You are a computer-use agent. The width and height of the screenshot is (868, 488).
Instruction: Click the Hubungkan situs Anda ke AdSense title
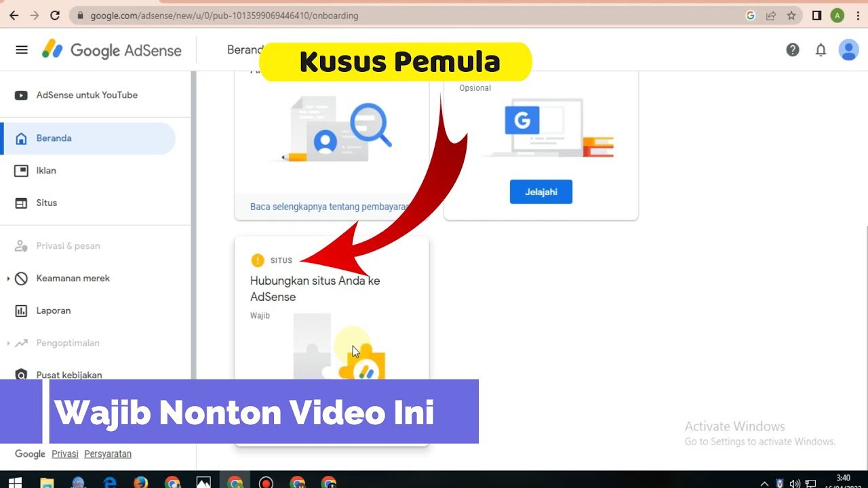(315, 289)
